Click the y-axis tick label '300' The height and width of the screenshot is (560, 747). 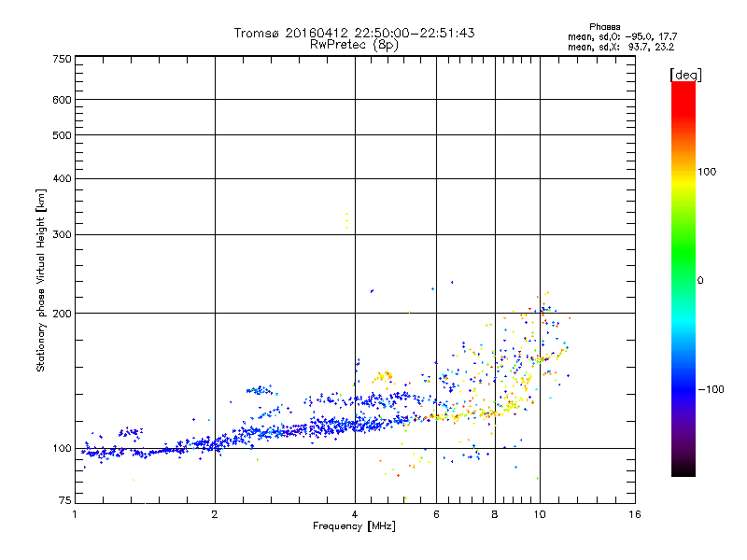click(62, 234)
